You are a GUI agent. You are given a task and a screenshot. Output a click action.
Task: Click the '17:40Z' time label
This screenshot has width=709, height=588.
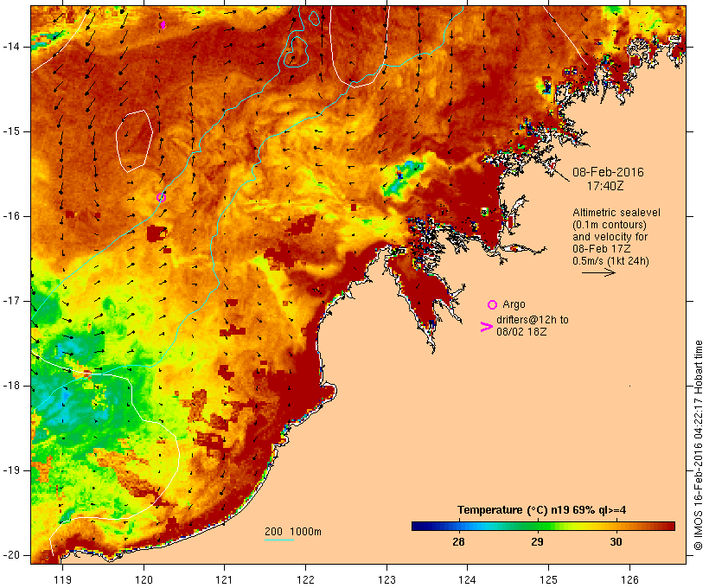tap(605, 186)
